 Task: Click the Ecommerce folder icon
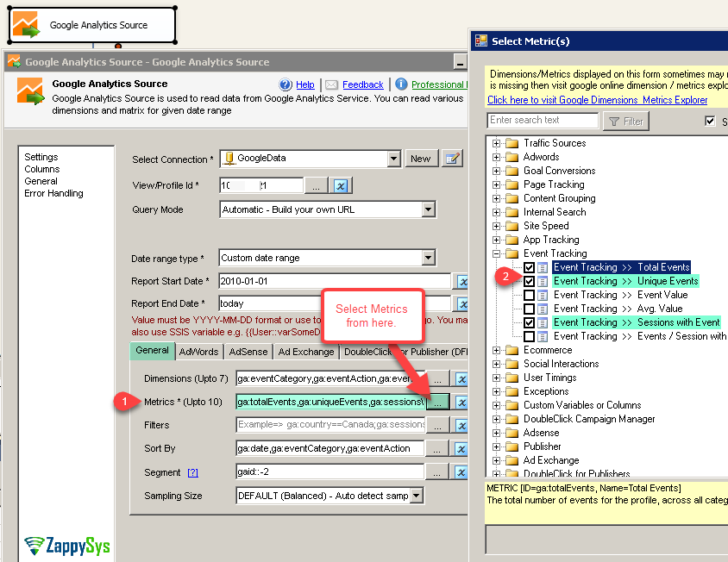click(511, 350)
